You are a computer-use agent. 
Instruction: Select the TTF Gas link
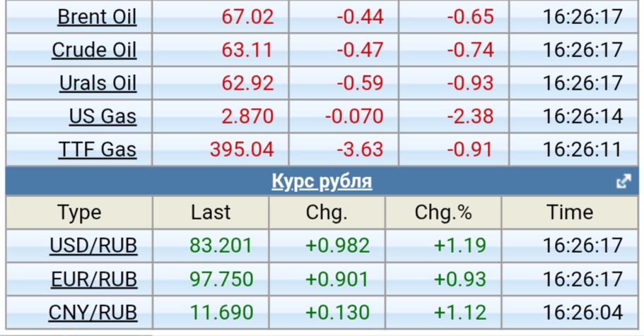98,150
